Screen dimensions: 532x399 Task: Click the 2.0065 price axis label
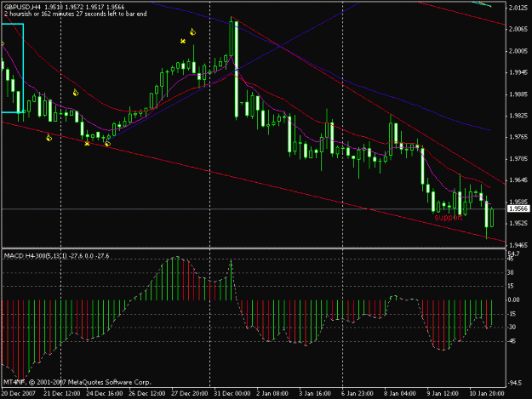[x=518, y=29]
